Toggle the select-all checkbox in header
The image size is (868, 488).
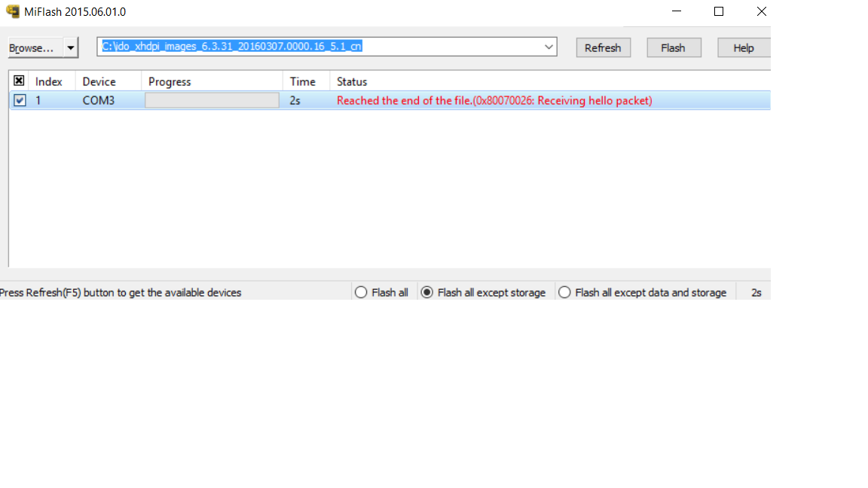(19, 81)
